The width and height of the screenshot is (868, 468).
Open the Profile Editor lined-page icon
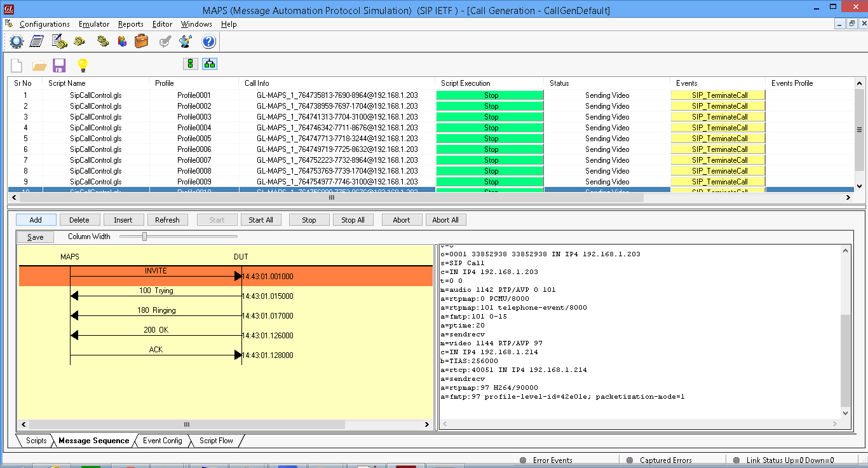click(x=37, y=42)
